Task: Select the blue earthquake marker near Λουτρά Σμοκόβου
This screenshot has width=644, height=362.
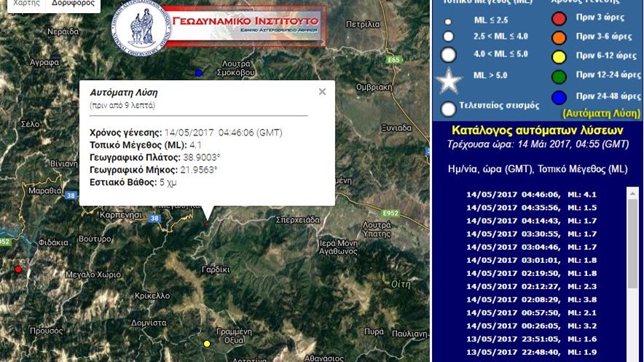Action: pyautogui.click(x=199, y=73)
